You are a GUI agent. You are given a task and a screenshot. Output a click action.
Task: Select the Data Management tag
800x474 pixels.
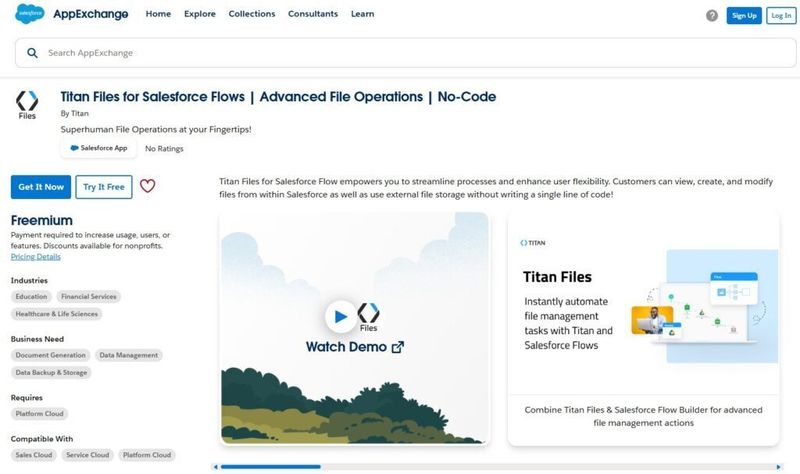[129, 355]
